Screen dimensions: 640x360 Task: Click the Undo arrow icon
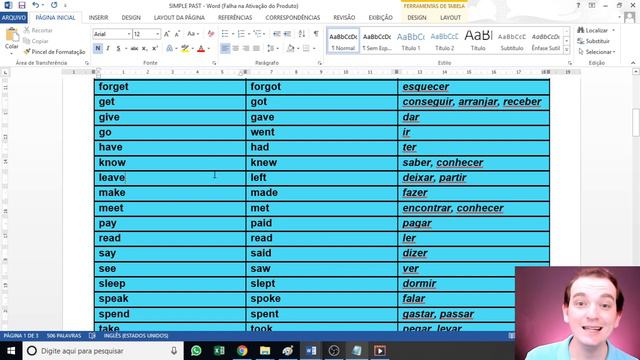pos(36,5)
